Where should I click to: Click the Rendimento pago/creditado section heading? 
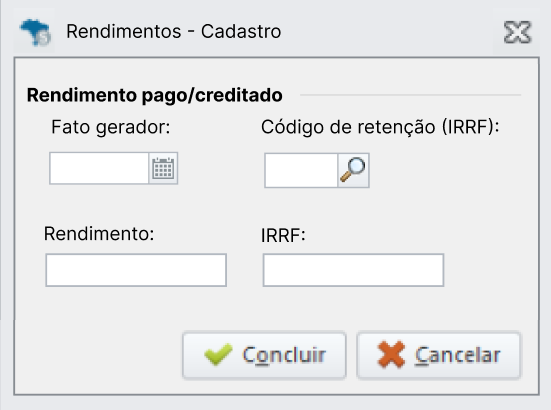(155, 95)
